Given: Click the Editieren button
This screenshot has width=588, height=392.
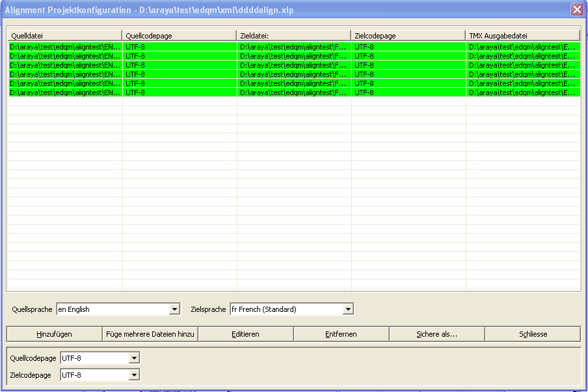Looking at the screenshot, I should coord(245,334).
